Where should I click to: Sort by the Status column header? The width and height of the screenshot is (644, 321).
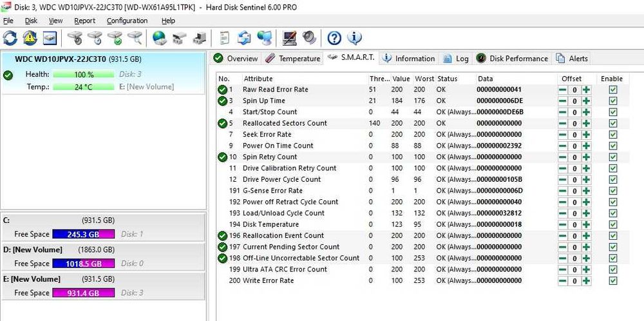pos(455,79)
